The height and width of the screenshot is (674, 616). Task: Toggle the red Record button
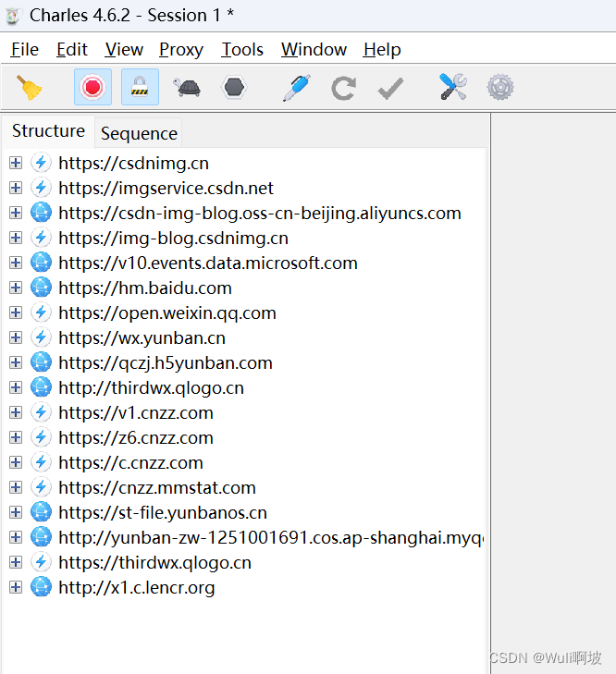pyautogui.click(x=92, y=87)
